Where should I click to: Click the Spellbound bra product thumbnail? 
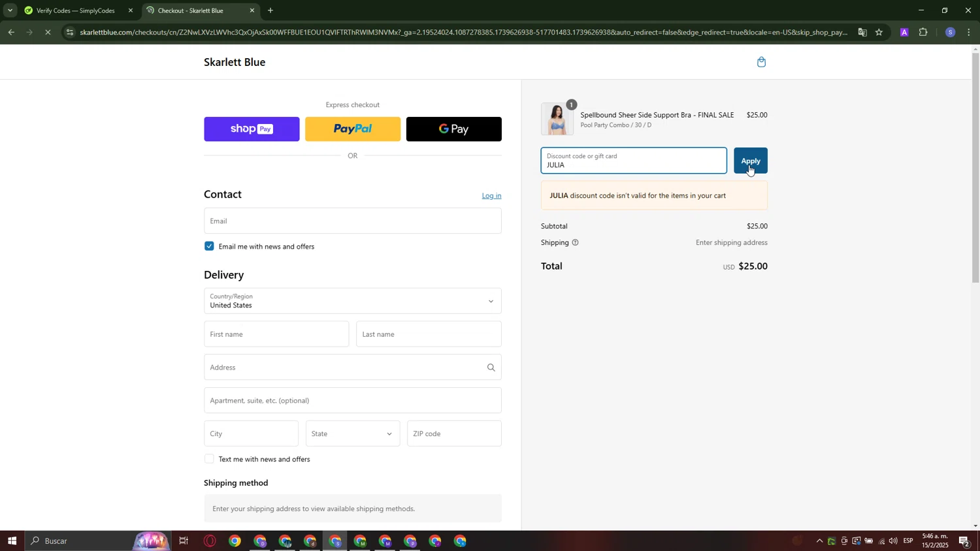click(557, 119)
